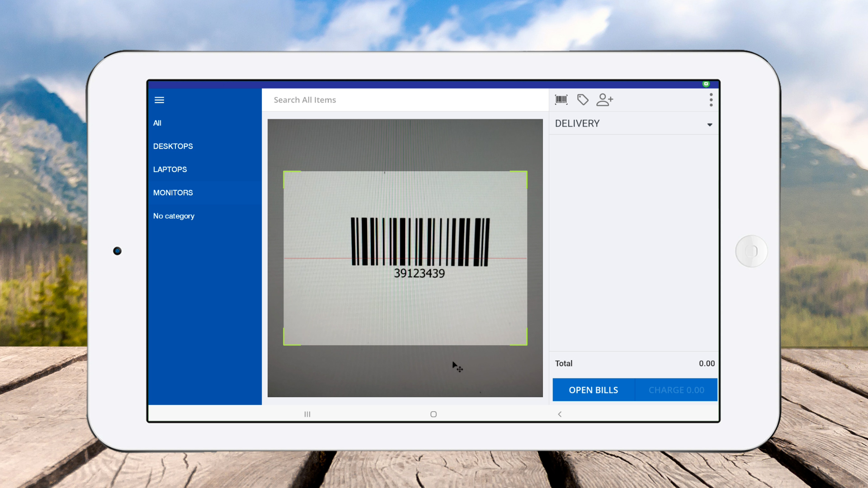Select the DESKTOPS category
This screenshot has height=488, width=868.
coord(173,146)
